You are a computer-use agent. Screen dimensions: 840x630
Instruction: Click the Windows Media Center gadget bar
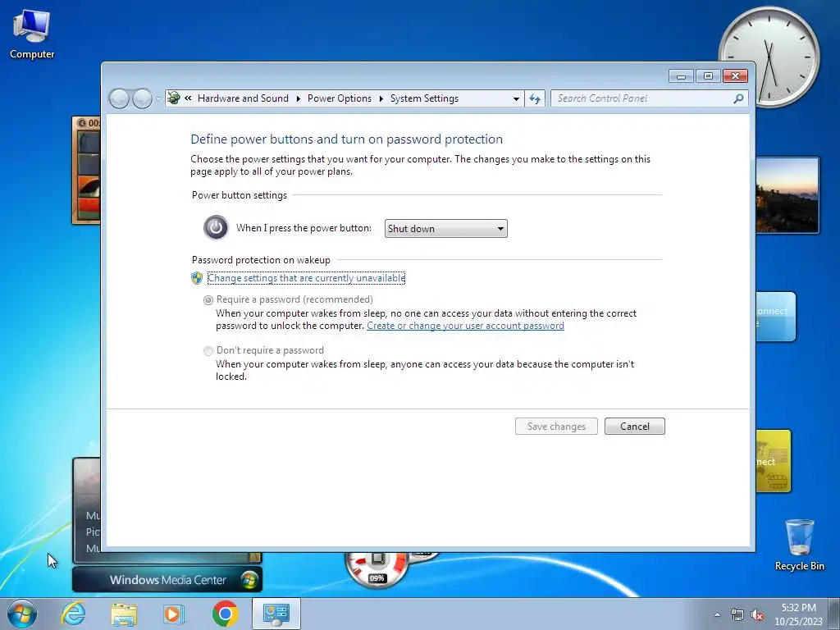(167, 580)
